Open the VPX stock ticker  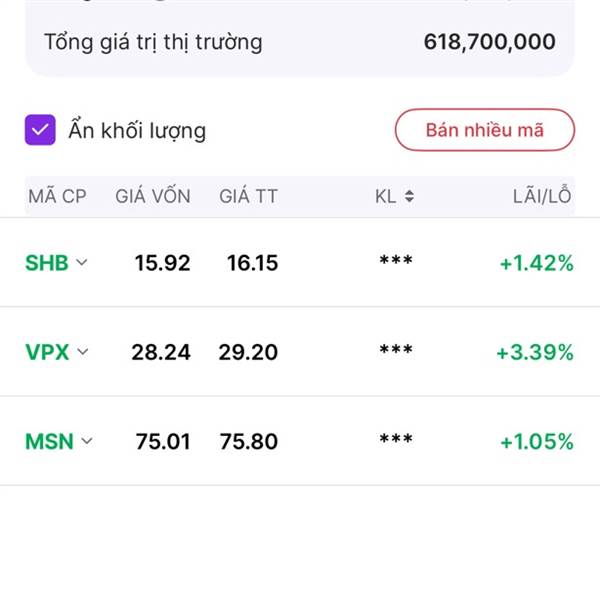(47, 352)
